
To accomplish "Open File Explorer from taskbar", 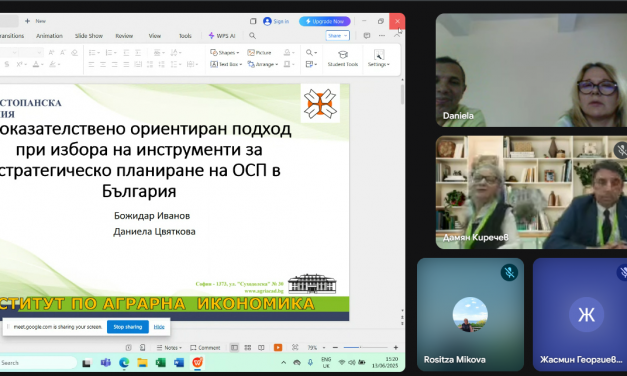I will click(x=142, y=363).
